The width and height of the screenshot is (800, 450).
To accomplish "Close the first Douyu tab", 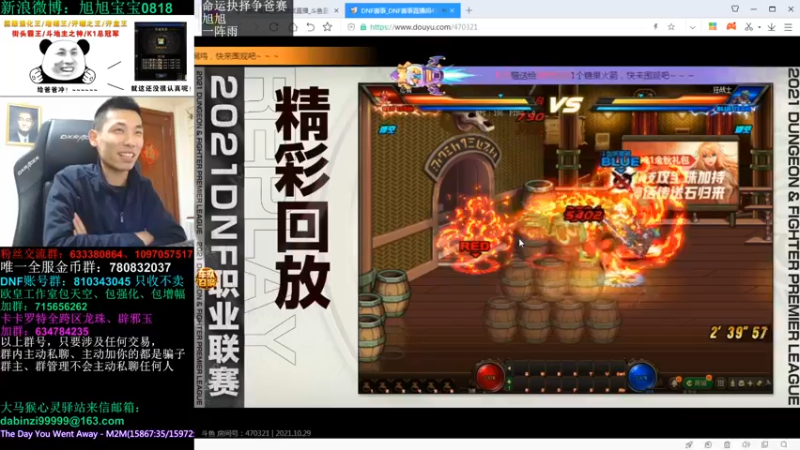I will tap(336, 10).
